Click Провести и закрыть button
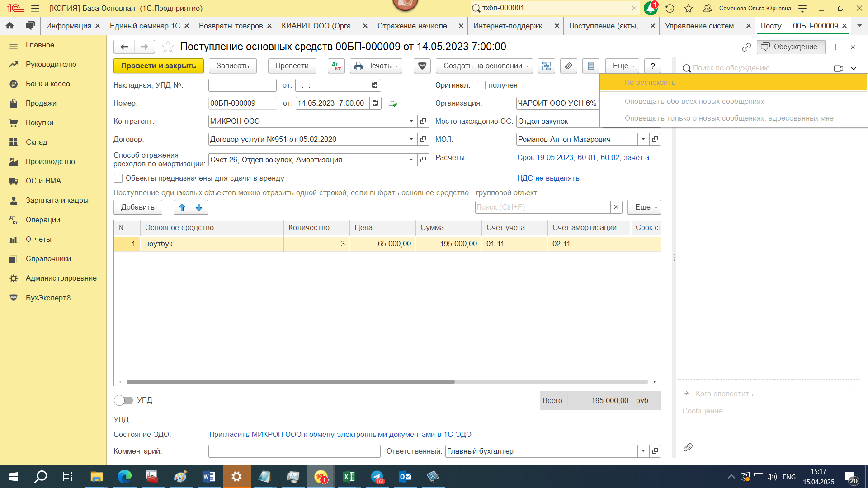This screenshot has width=868, height=488. [158, 66]
